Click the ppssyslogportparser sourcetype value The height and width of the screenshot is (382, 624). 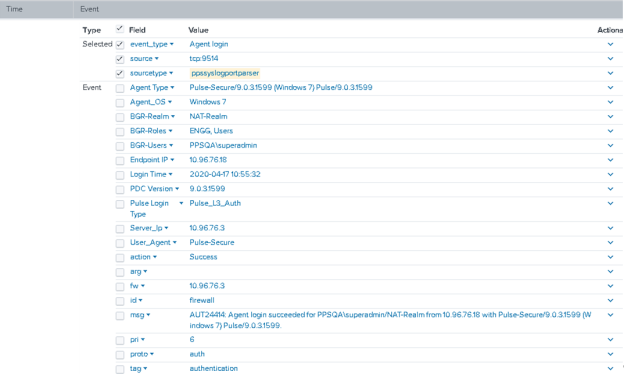pyautogui.click(x=225, y=73)
